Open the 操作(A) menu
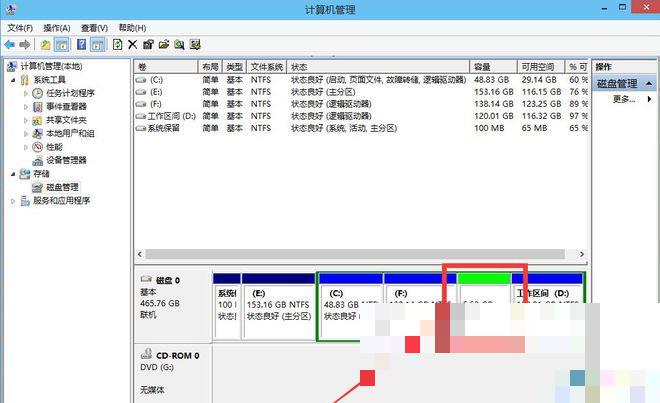 click(56, 28)
